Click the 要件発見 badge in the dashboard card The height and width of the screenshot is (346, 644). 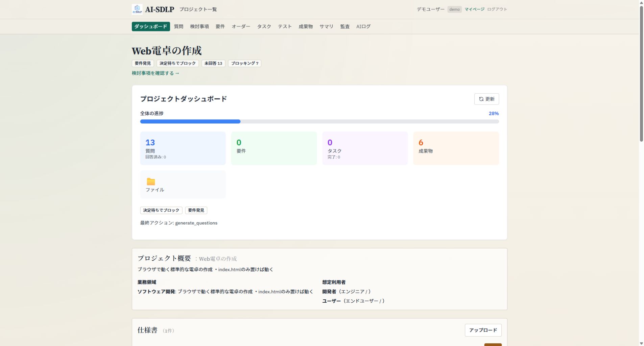click(x=196, y=210)
